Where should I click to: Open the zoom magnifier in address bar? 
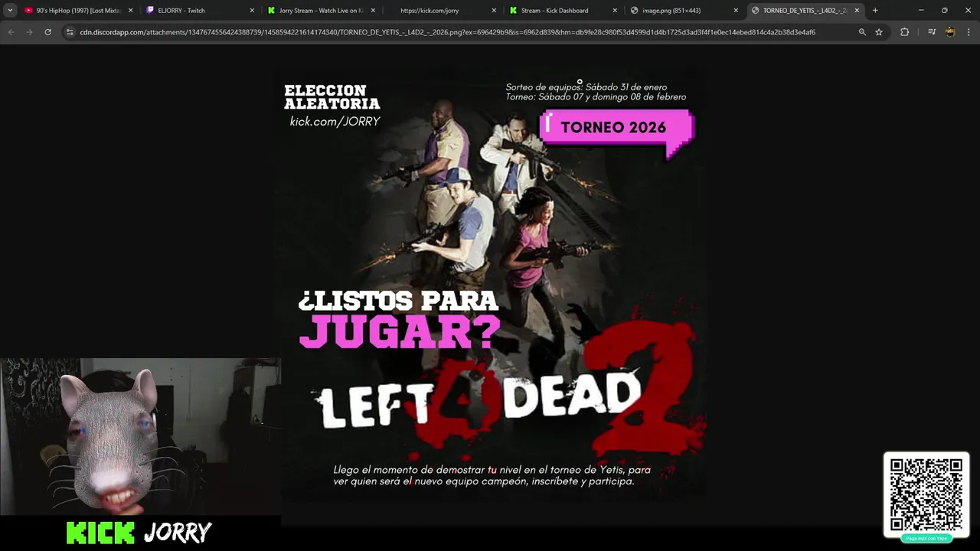point(862,32)
